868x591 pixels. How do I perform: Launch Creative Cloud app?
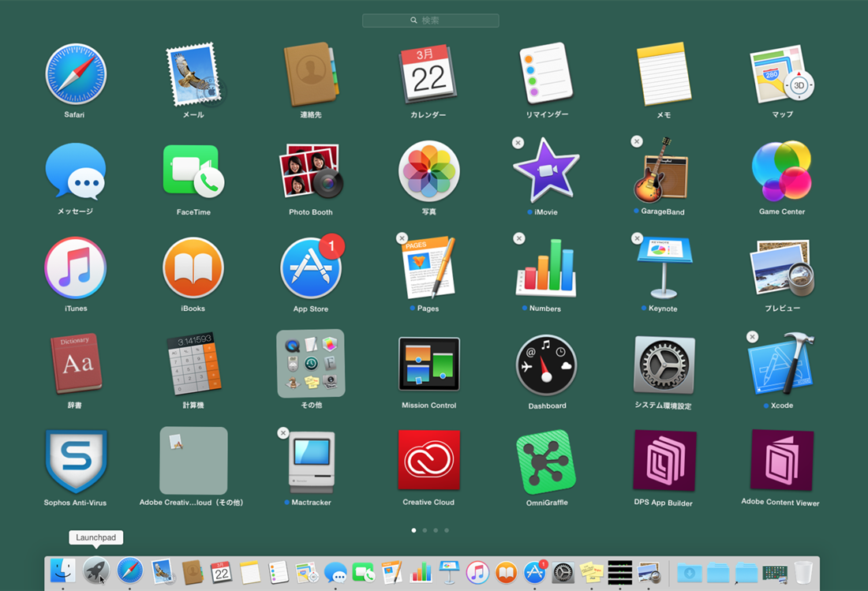(428, 462)
